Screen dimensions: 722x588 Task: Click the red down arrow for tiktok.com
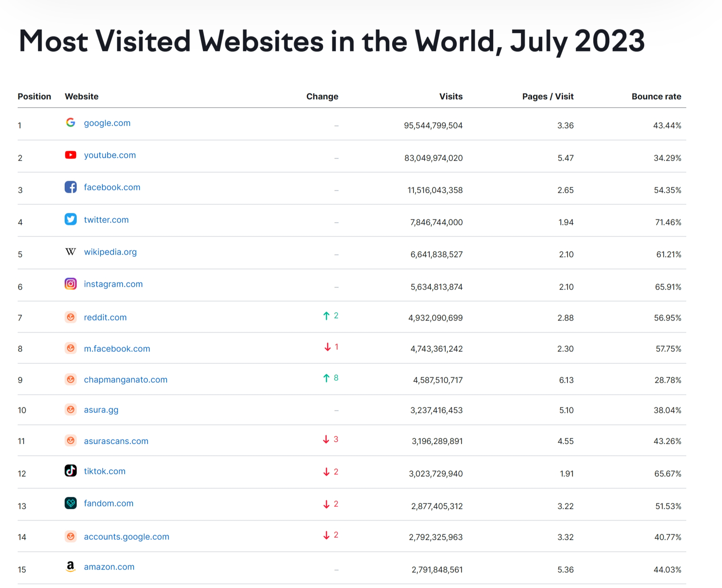point(326,472)
